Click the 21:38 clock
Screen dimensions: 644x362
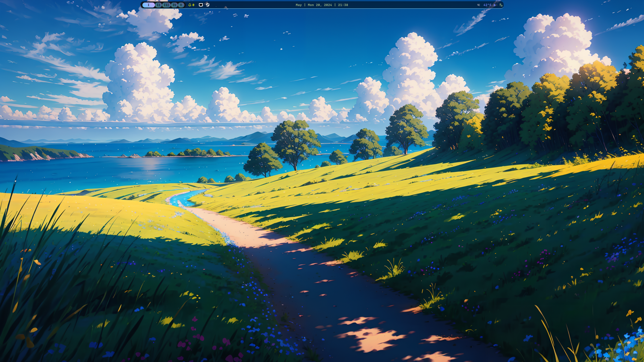point(343,5)
